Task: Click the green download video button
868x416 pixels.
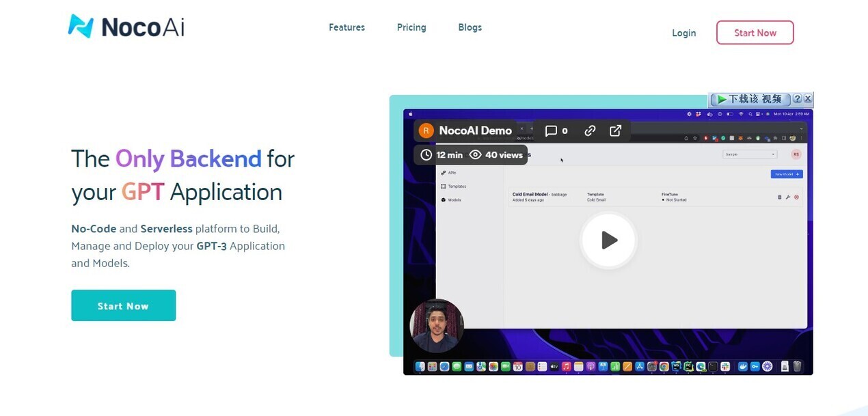Action: click(x=750, y=99)
